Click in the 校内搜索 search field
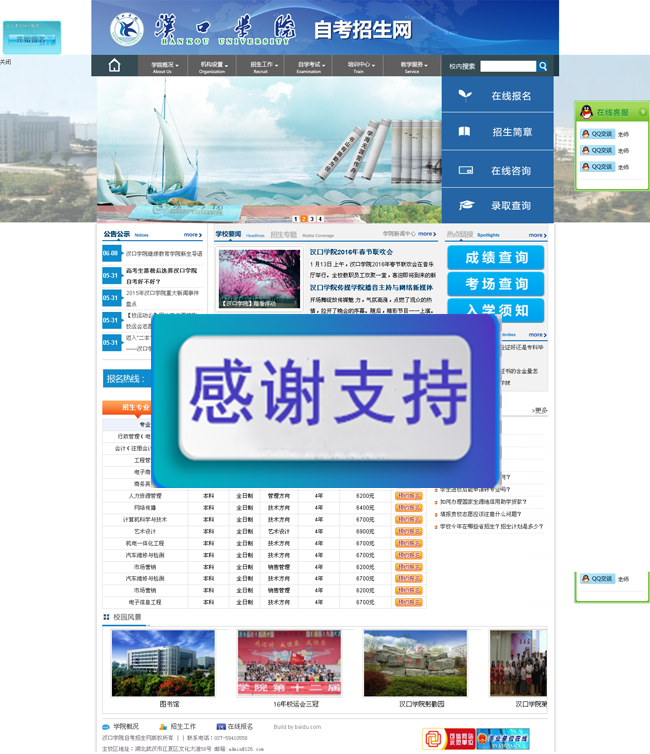Viewport: 650px width, 754px height. coord(508,66)
